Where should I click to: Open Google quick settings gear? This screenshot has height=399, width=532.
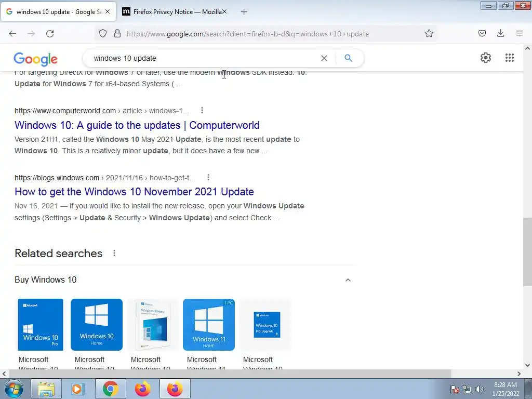pyautogui.click(x=486, y=58)
